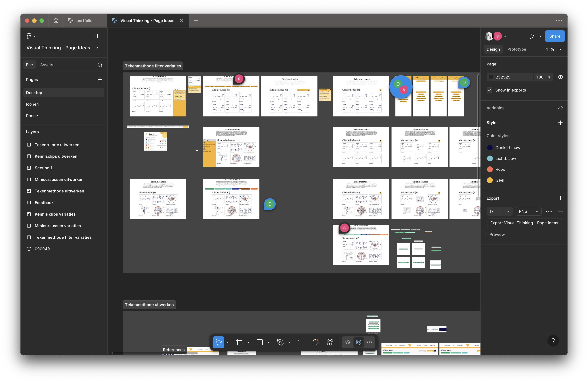
Task: Close the Visual Thinking tab
Action: click(182, 21)
